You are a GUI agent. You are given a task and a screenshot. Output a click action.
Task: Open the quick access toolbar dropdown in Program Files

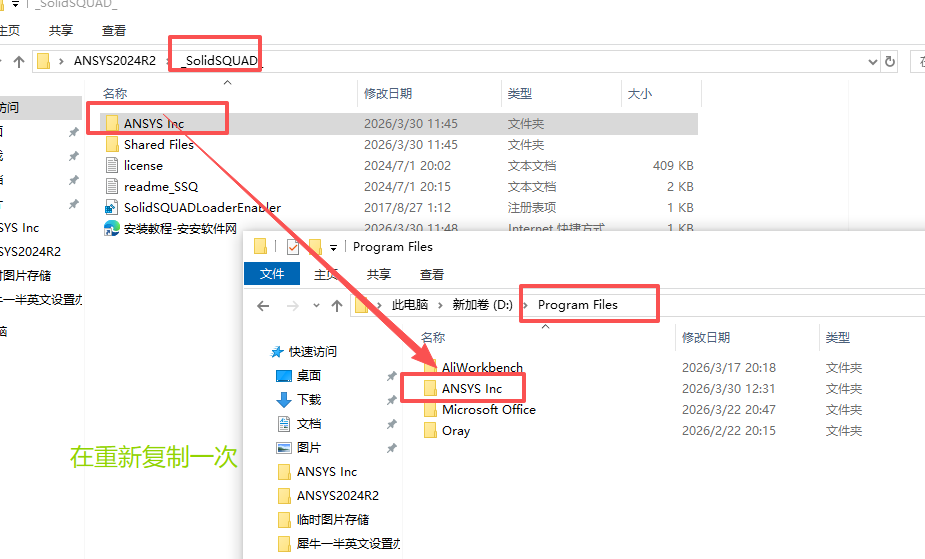click(x=333, y=248)
